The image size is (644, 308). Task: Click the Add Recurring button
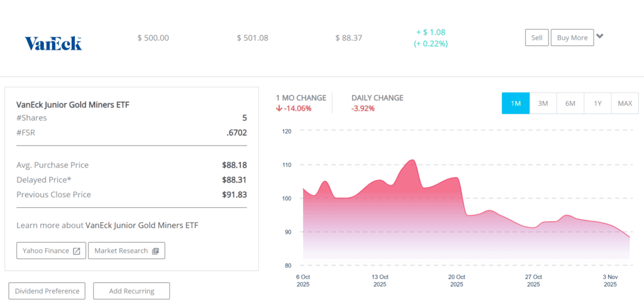[131, 291]
